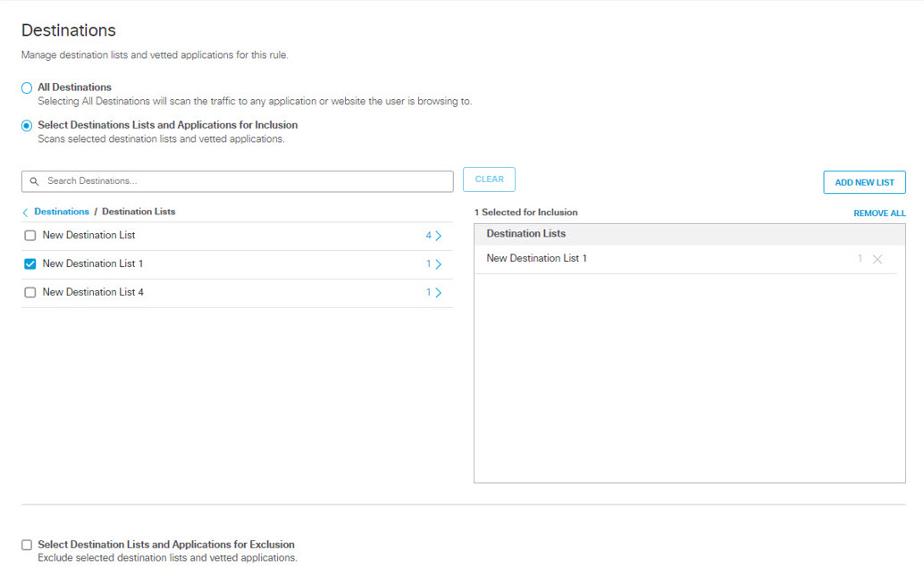Click New Destination List 1 in selected panel

click(536, 258)
